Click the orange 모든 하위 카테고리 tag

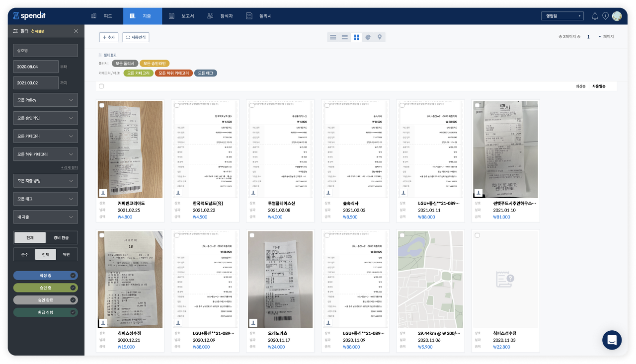(x=174, y=73)
